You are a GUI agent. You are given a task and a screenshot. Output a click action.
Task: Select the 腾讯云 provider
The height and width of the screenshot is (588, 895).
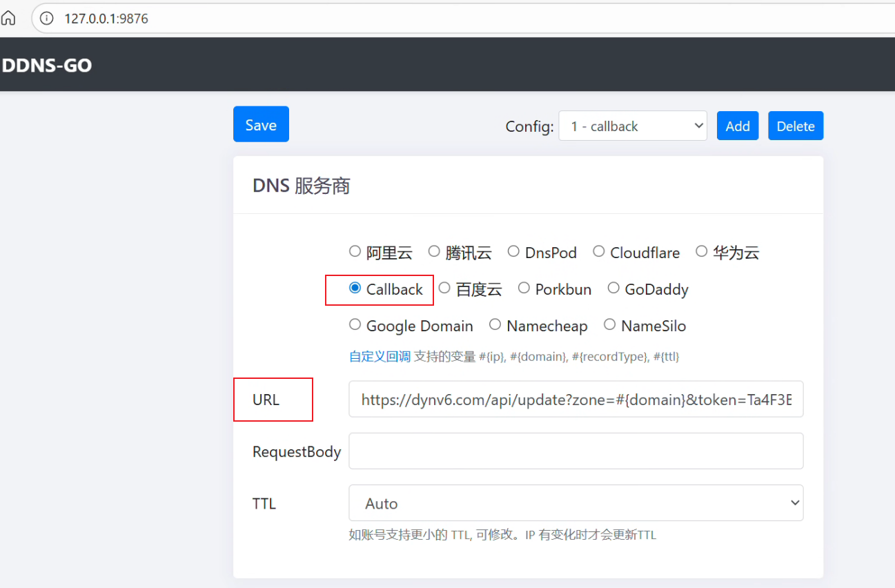[x=434, y=251]
